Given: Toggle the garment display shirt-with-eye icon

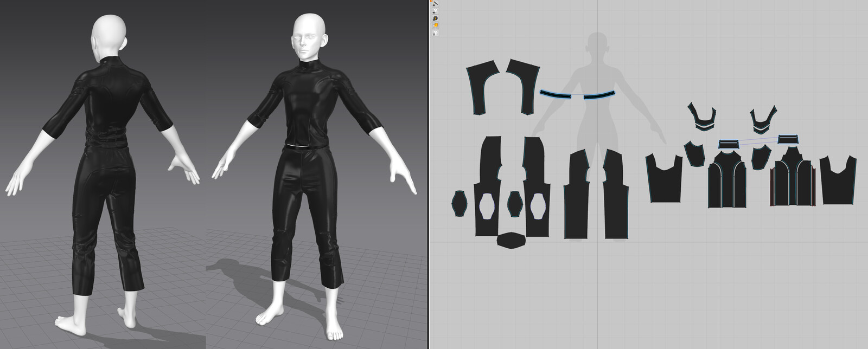Looking at the screenshot, I should pyautogui.click(x=435, y=11).
